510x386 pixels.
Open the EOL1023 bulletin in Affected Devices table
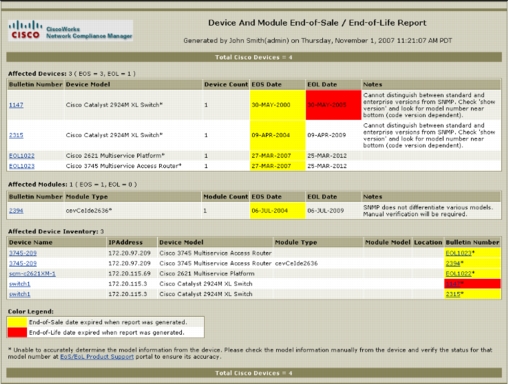click(x=22, y=166)
